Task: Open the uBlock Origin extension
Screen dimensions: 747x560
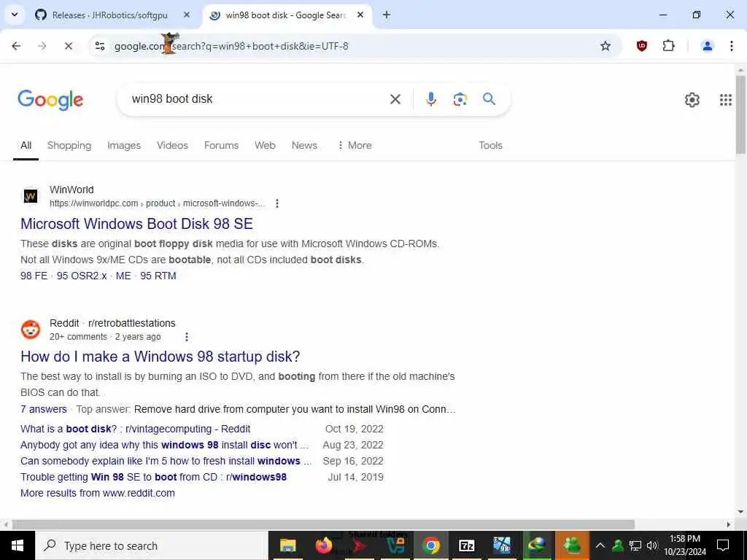Action: click(642, 46)
